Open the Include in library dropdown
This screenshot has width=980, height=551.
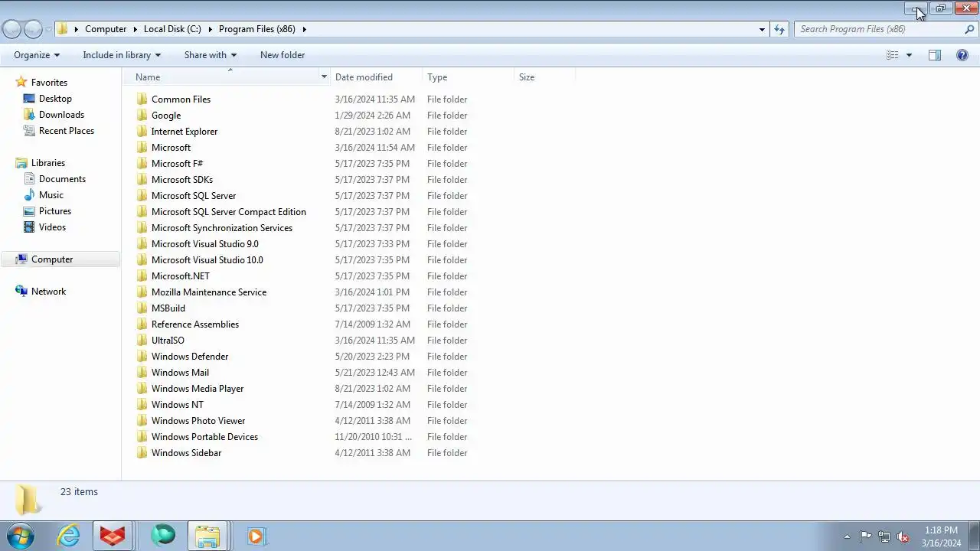(x=122, y=55)
